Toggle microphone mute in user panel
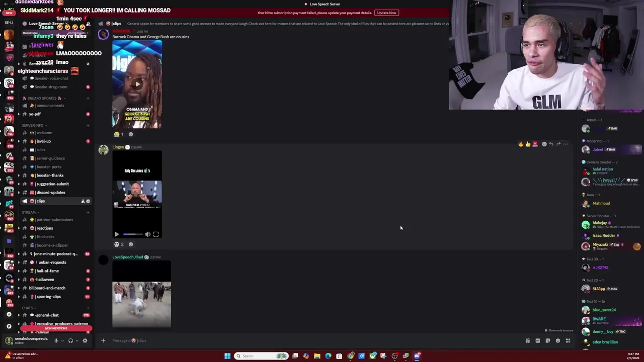Screen dimensions: 644x362 pyautogui.click(x=56, y=340)
